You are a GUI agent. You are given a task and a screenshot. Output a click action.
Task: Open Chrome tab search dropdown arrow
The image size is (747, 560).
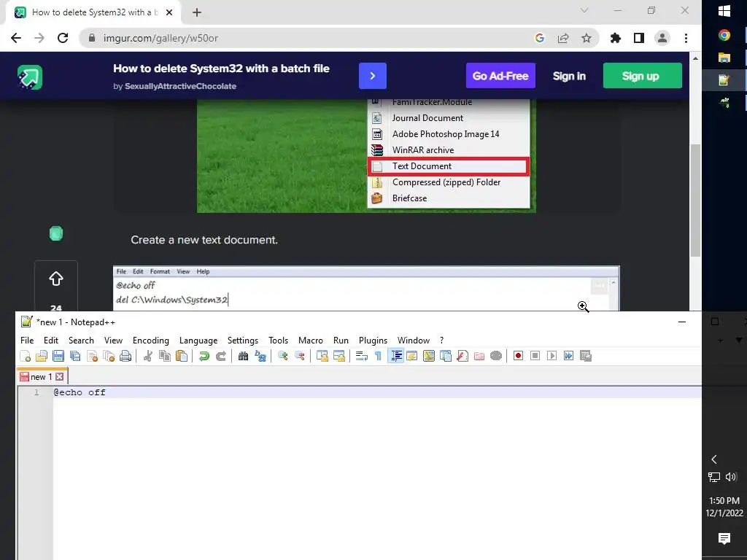584,10
